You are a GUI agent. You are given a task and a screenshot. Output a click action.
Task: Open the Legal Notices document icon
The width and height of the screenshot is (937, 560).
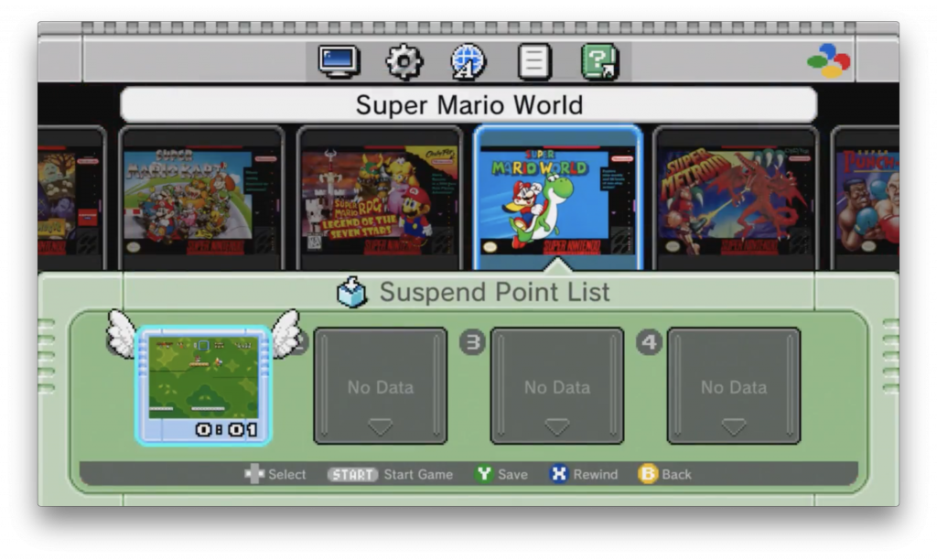[x=534, y=62]
